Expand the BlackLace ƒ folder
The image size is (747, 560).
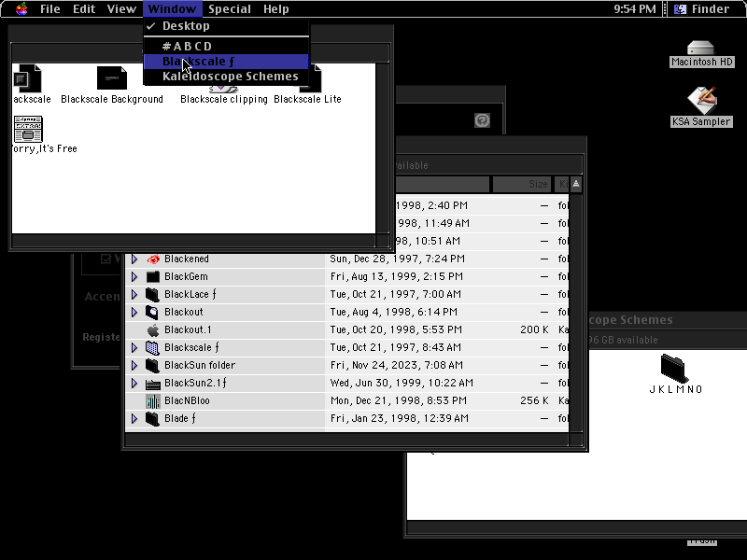click(x=134, y=294)
